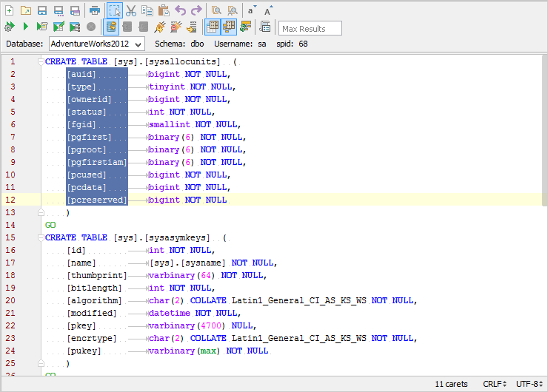Click the refresh results icon

[x=246, y=27]
